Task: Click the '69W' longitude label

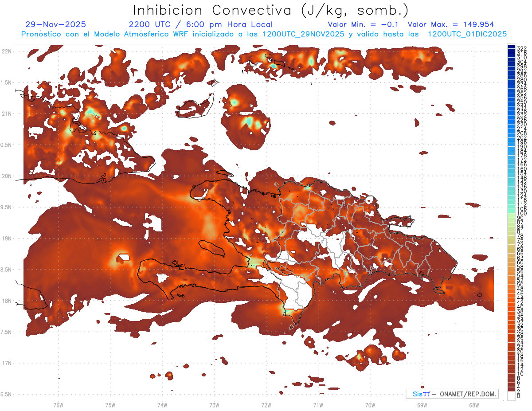Action: (422, 405)
